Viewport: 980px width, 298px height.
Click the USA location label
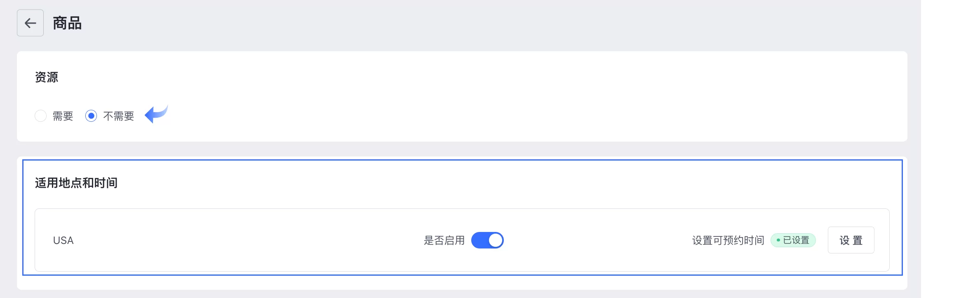[x=63, y=240]
